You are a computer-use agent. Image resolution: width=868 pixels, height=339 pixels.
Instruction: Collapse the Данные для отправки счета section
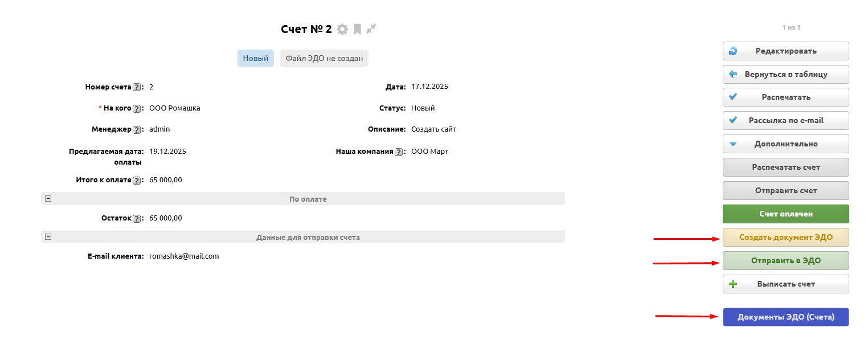click(48, 236)
